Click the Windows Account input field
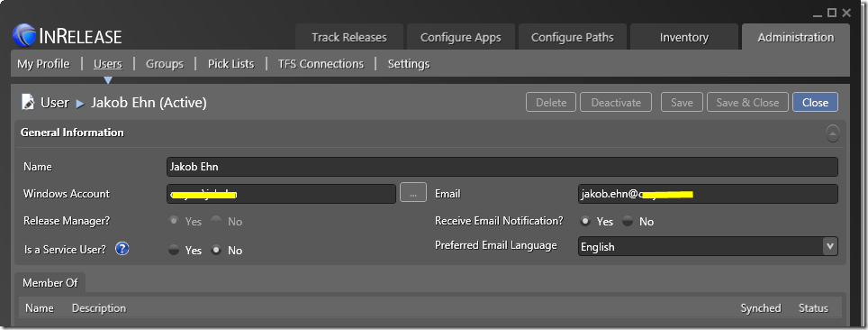The height and width of the screenshot is (330, 868). (x=281, y=194)
